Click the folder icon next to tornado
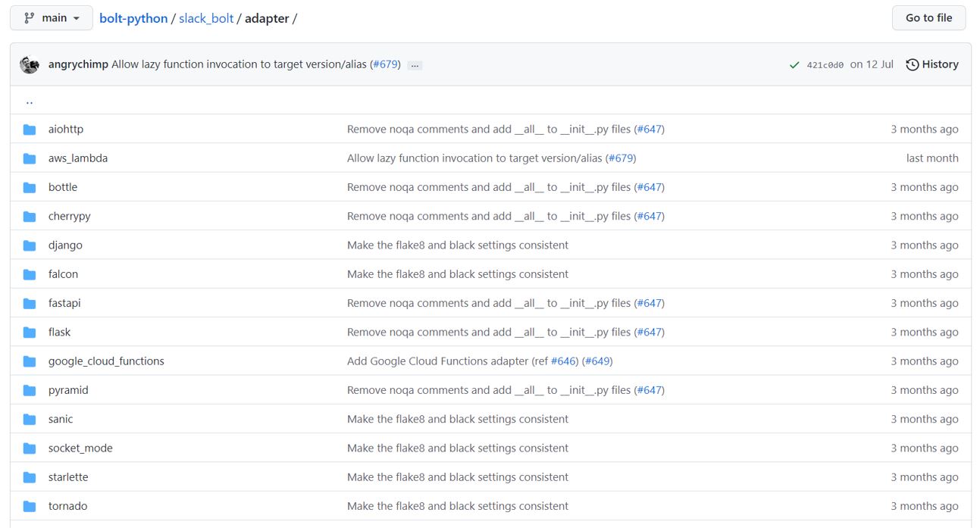 (30, 506)
